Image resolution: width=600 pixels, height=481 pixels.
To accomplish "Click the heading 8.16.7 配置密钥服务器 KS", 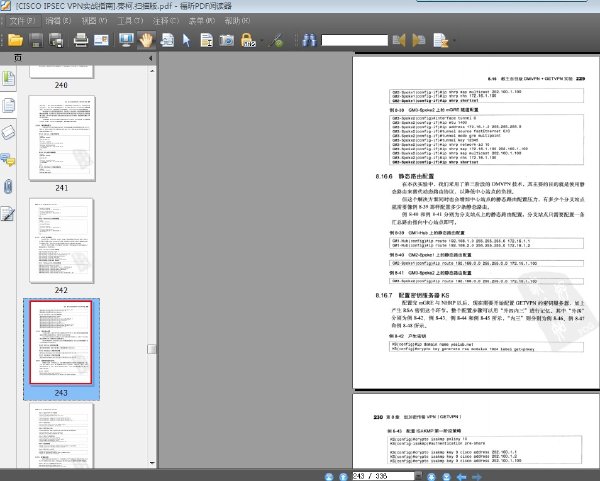I will click(412, 295).
